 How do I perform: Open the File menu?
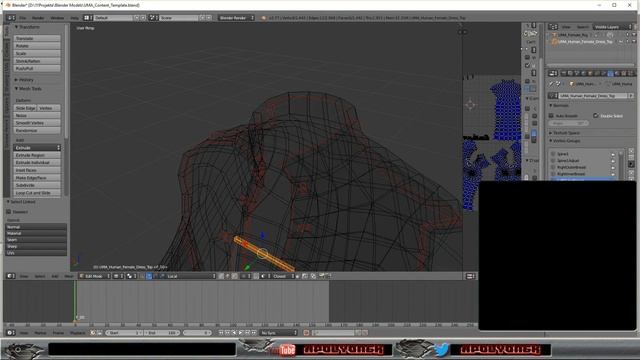(x=23, y=18)
